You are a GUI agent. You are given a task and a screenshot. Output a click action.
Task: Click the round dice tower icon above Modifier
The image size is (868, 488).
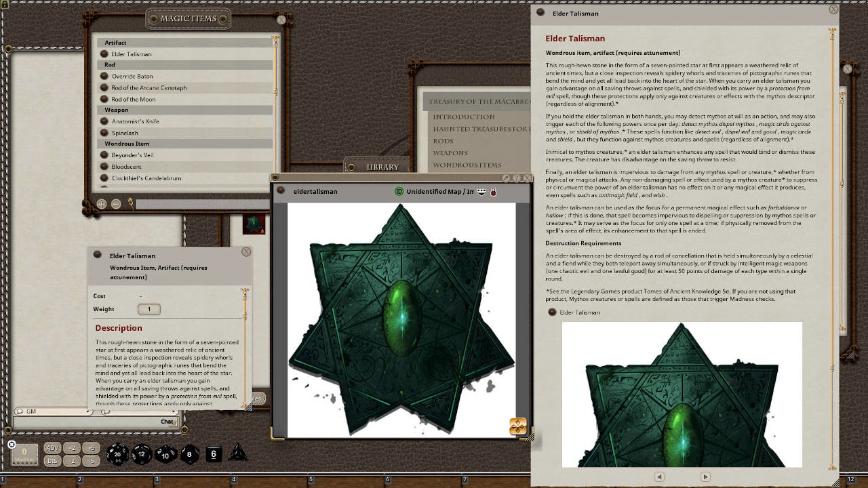[x=12, y=445]
